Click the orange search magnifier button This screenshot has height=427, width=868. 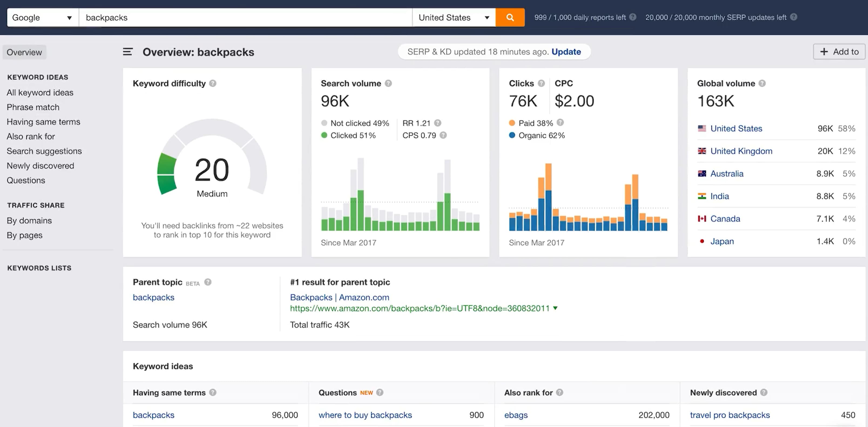pos(510,18)
